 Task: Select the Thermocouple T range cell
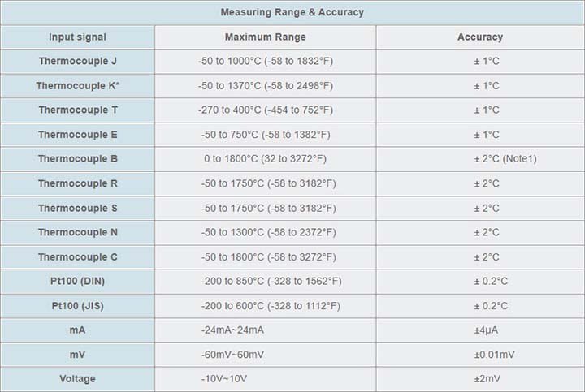pyautogui.click(x=266, y=110)
